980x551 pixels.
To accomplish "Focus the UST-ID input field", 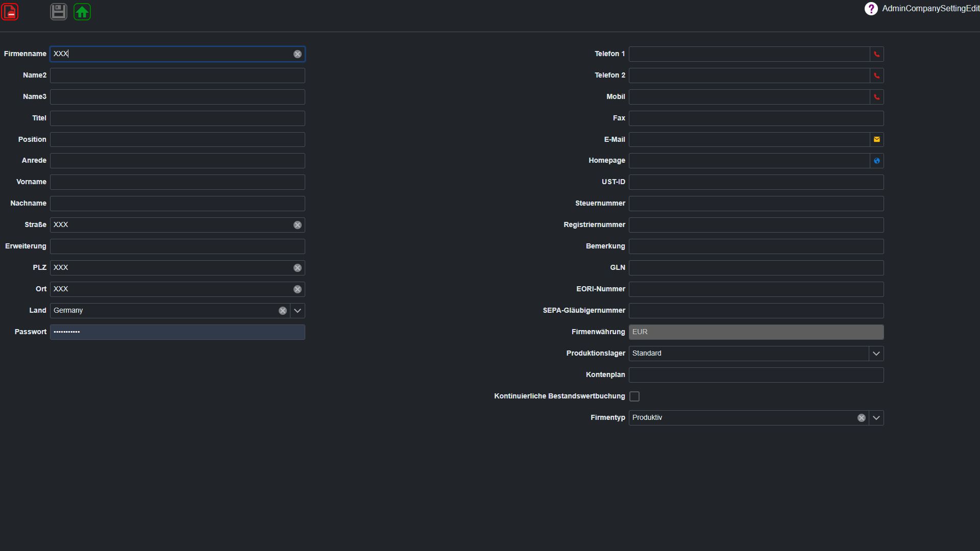I will pos(756,182).
